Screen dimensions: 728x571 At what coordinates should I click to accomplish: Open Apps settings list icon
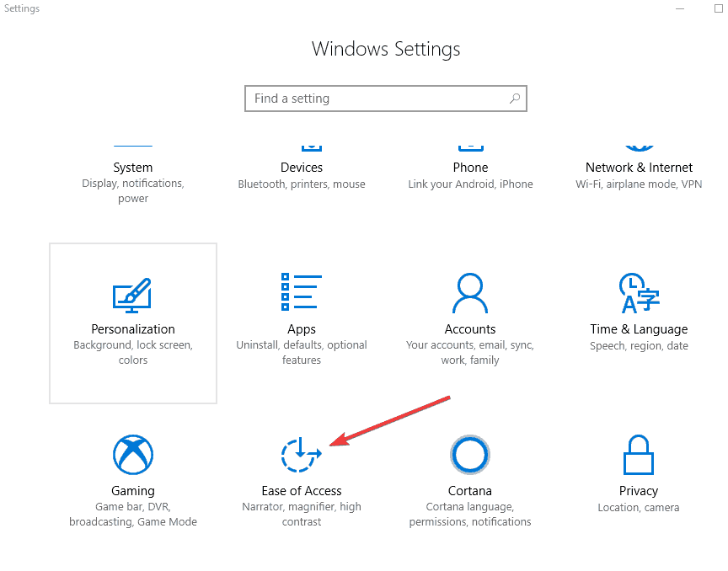(x=301, y=293)
